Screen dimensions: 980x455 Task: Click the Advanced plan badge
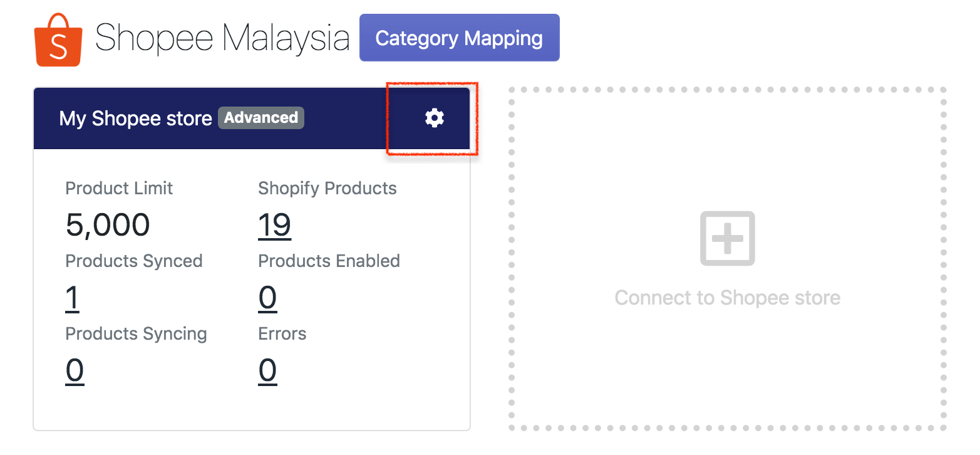coord(260,118)
